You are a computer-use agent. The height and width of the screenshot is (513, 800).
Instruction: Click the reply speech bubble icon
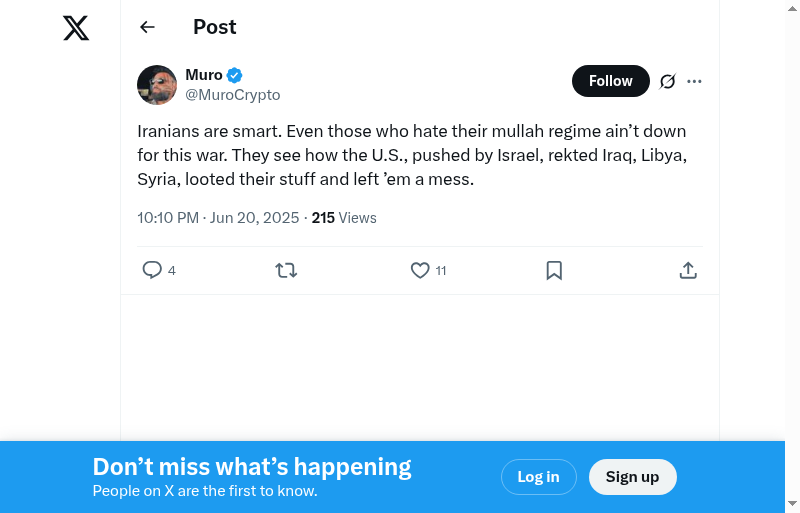click(152, 270)
